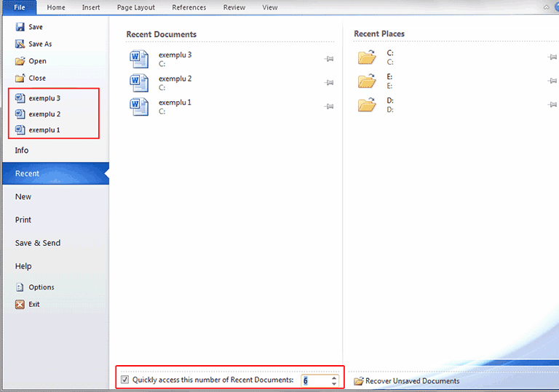
Task: Uncheck Quickly access Recent Documents checkbox
Action: click(x=125, y=380)
